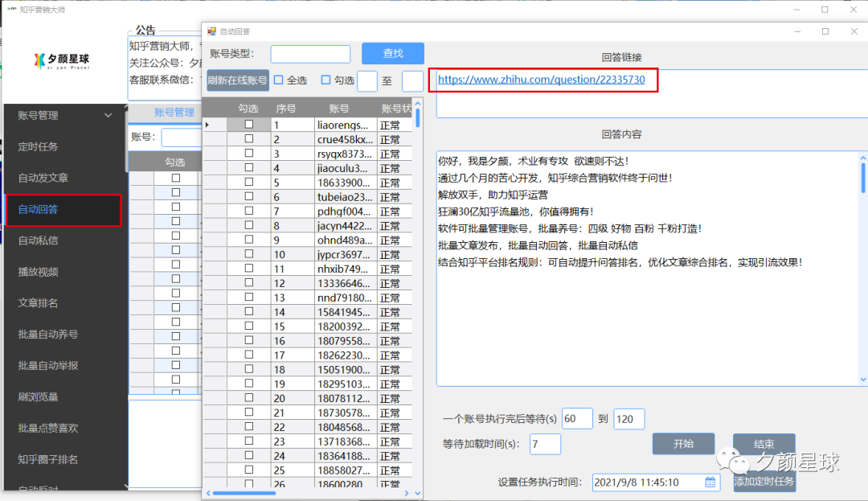Viewport: 868px width, 501px height.
Task: Open 刷浏览量 in sidebar
Action: [x=38, y=397]
